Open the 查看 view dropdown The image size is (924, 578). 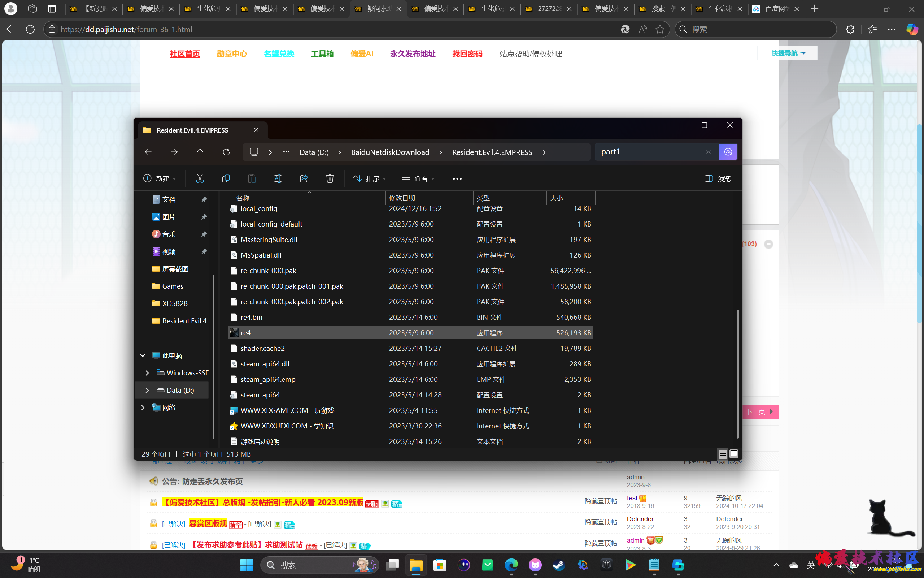coord(418,178)
